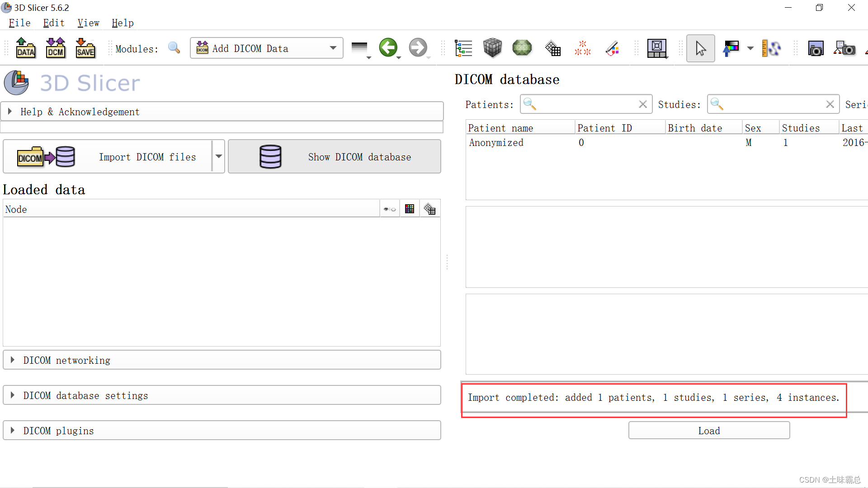868x488 pixels.
Task: Click the Load button
Action: [709, 431]
